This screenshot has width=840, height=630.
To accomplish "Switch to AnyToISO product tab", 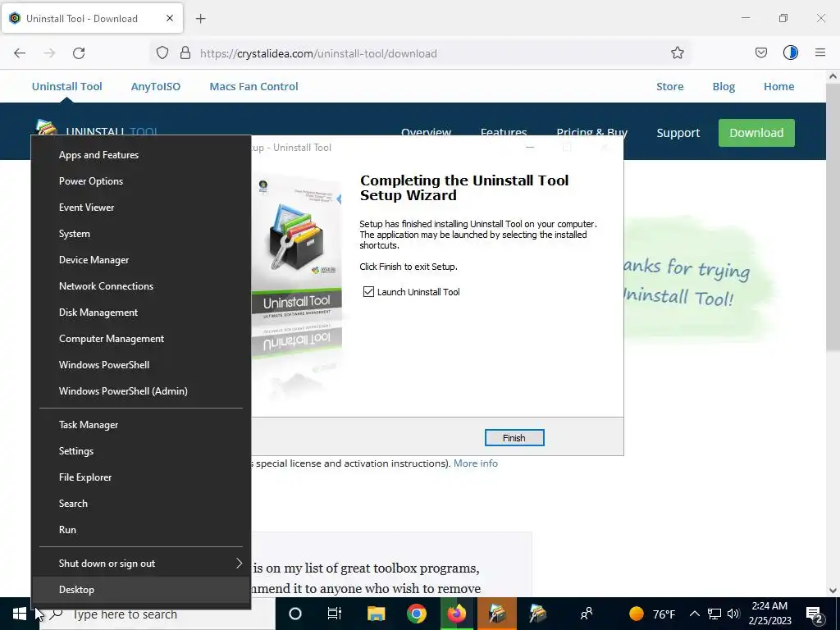I will click(156, 86).
